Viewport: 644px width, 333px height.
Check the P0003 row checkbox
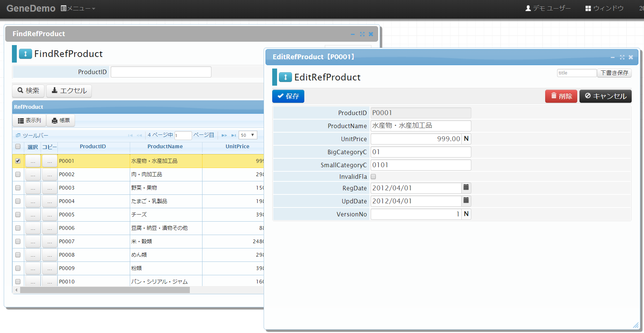pos(18,188)
